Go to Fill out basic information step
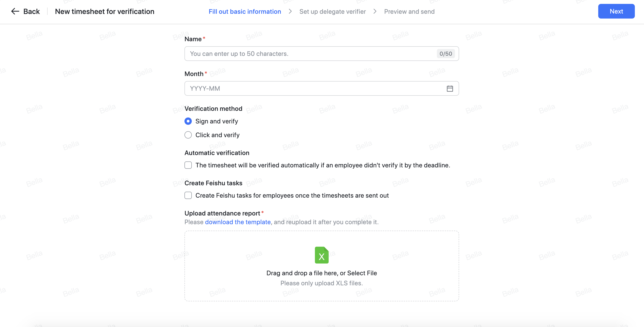The height and width of the screenshot is (327, 644). point(244,11)
